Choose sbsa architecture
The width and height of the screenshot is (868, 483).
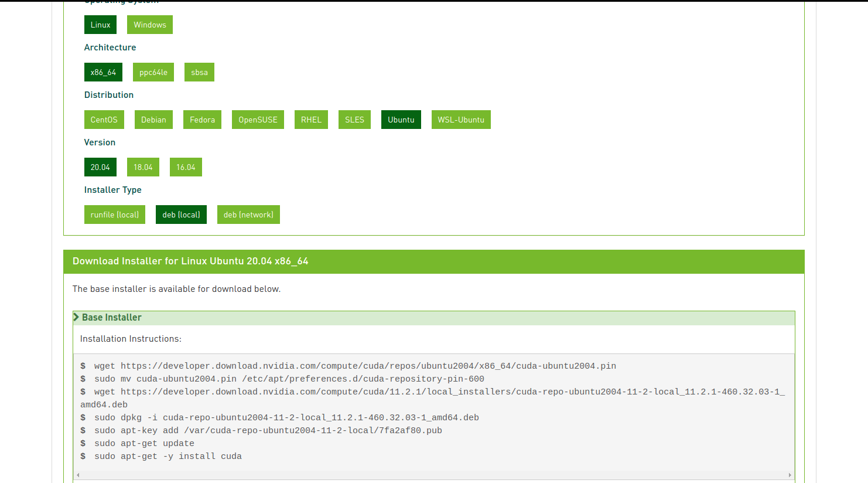pyautogui.click(x=199, y=72)
